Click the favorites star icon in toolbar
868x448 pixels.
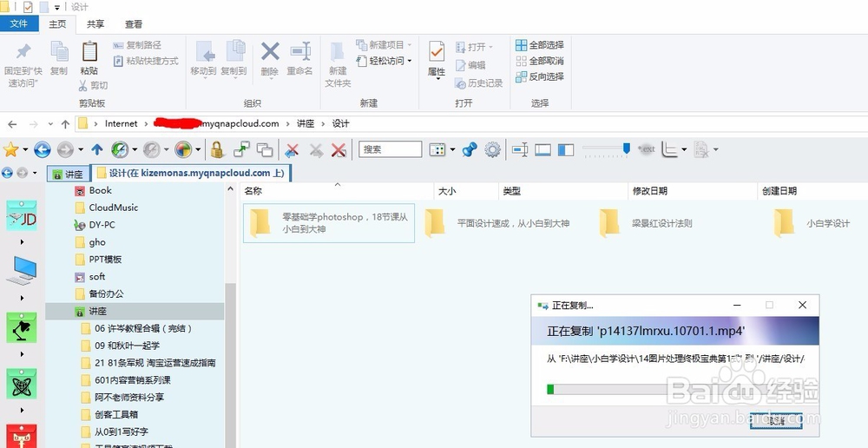coord(10,149)
